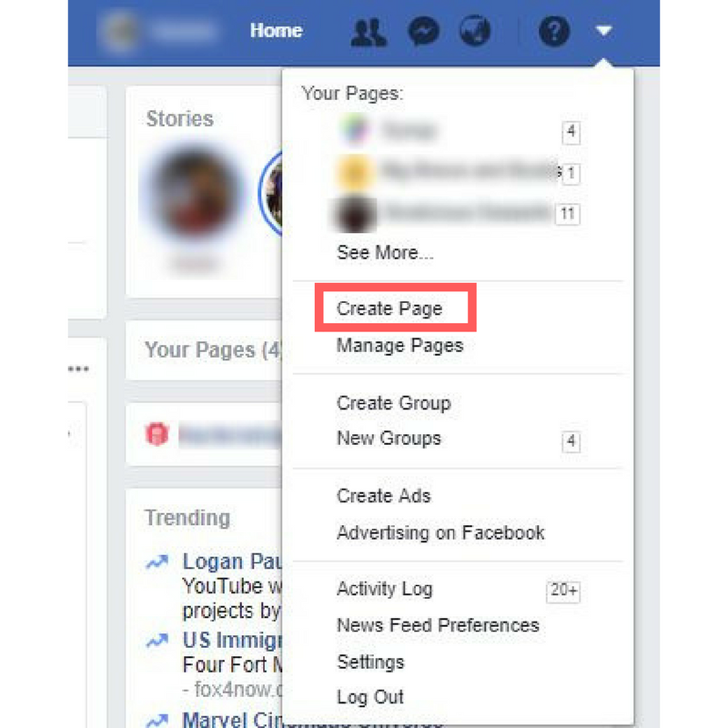728x728 pixels.
Task: Open the first page with 4 notifications
Action: tap(459, 131)
